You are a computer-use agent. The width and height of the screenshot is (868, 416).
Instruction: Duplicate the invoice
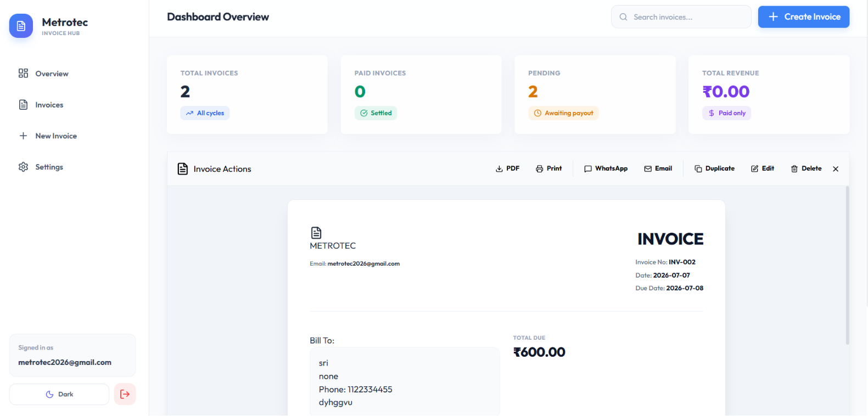(x=714, y=168)
